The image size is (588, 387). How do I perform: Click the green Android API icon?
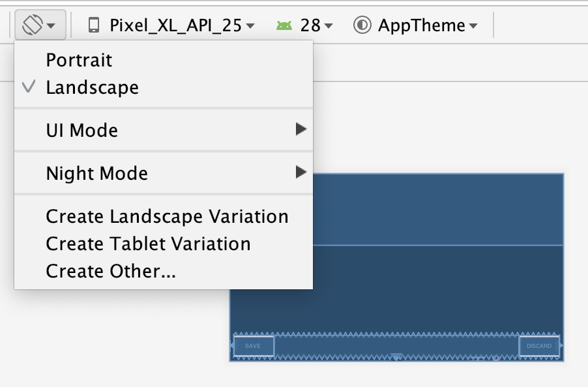pos(284,26)
